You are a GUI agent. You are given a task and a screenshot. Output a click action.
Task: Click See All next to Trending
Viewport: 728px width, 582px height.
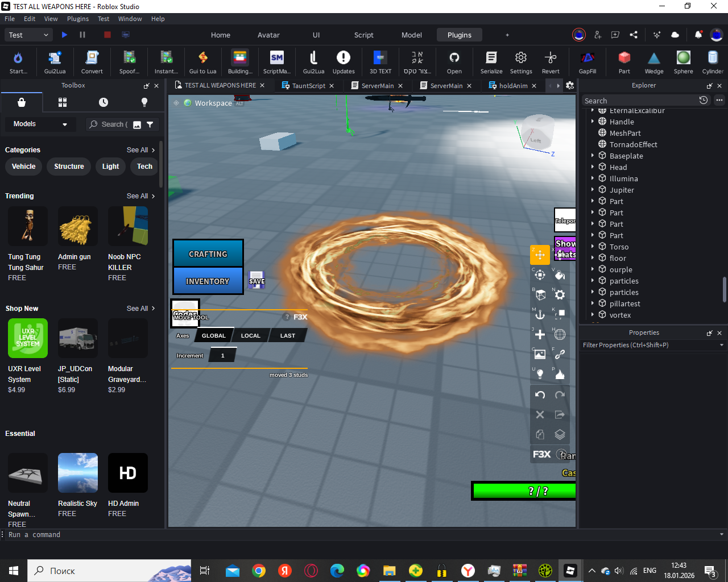(140, 196)
